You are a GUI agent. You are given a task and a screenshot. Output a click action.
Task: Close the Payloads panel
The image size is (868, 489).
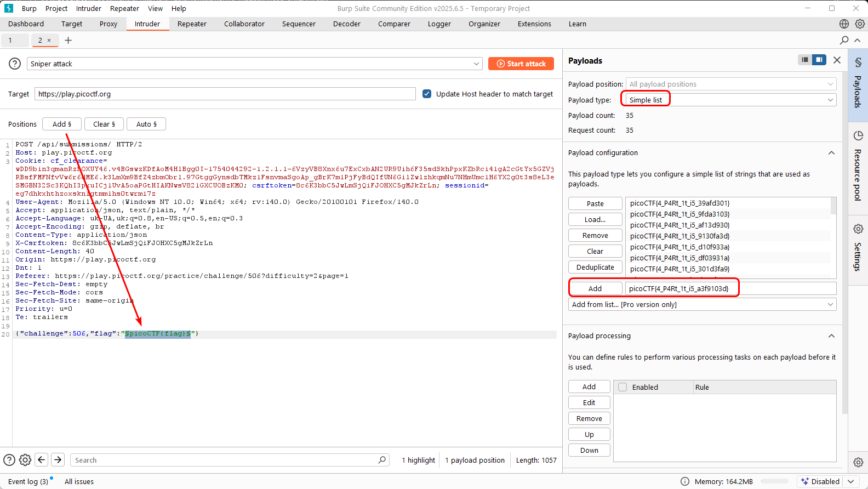(x=837, y=60)
